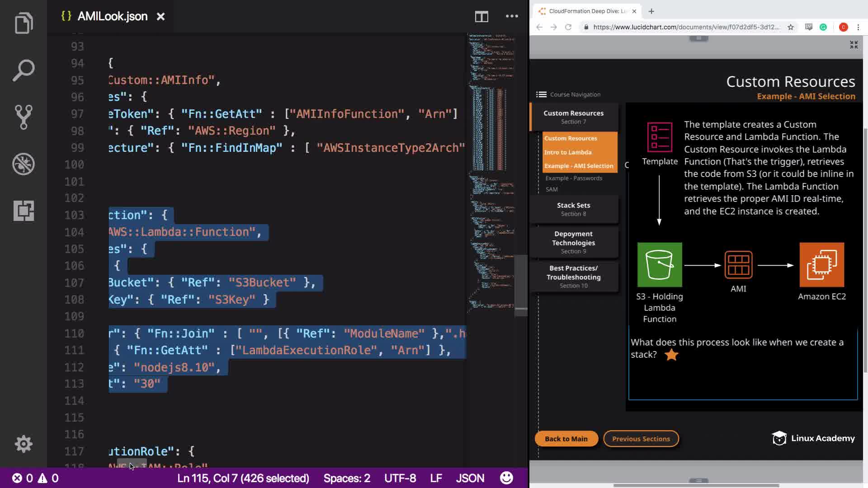Collapse fullscreen view in Lucidchart
The image size is (868, 488).
coord(854,45)
